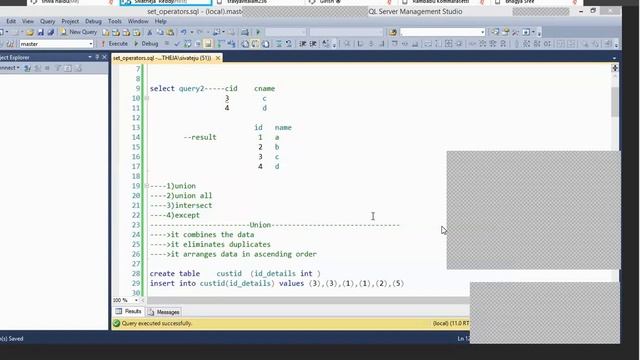The width and height of the screenshot is (640, 360).
Task: Click the Copy icon in toolbar
Action: coord(160,32)
